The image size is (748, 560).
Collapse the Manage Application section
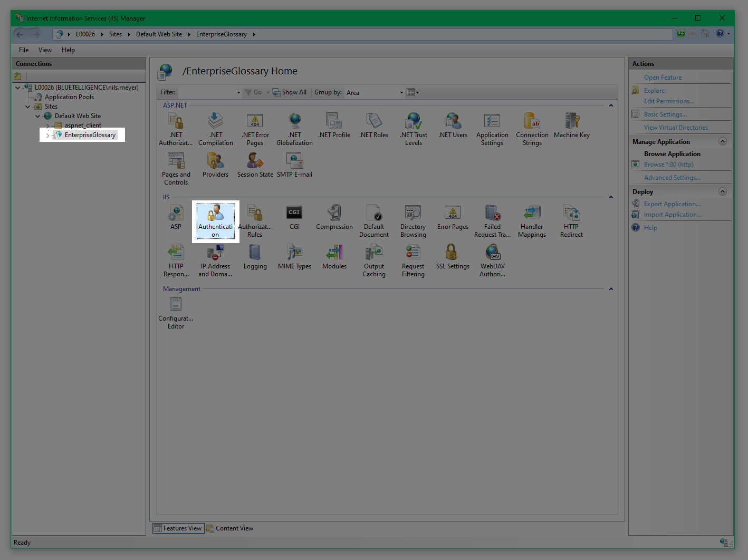click(723, 141)
